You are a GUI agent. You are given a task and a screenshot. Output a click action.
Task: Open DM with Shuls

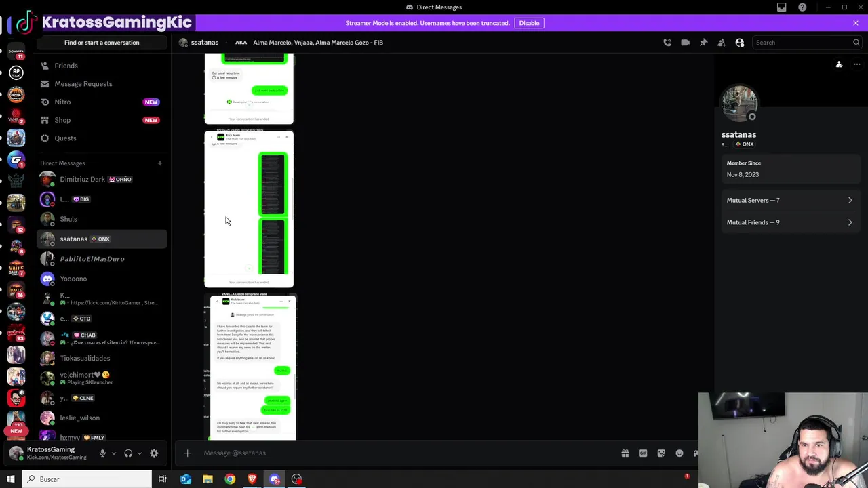click(x=102, y=219)
